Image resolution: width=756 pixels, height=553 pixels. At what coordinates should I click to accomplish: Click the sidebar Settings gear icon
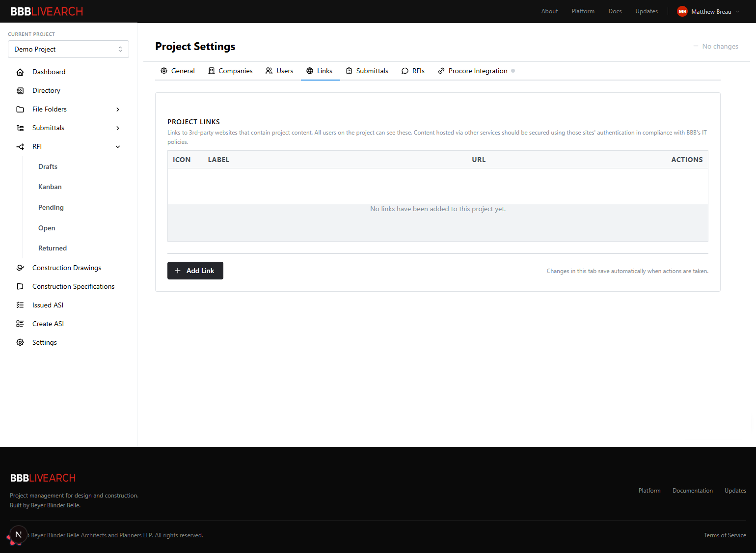click(x=20, y=342)
